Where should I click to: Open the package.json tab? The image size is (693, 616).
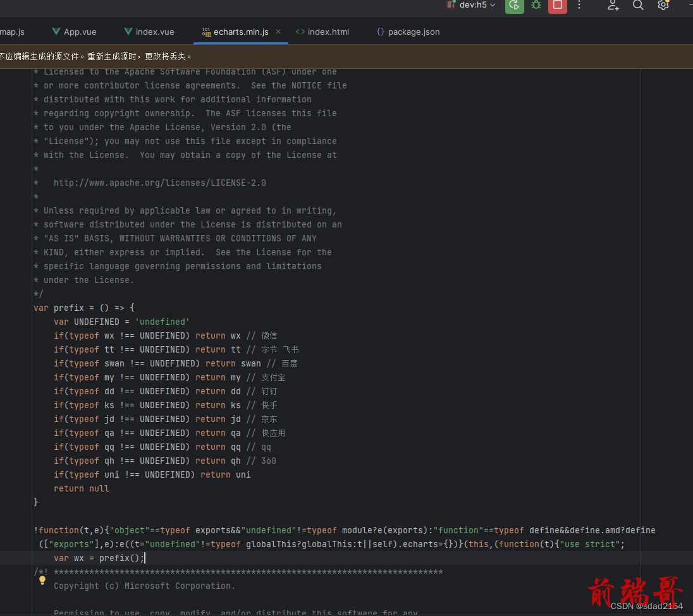click(x=408, y=32)
